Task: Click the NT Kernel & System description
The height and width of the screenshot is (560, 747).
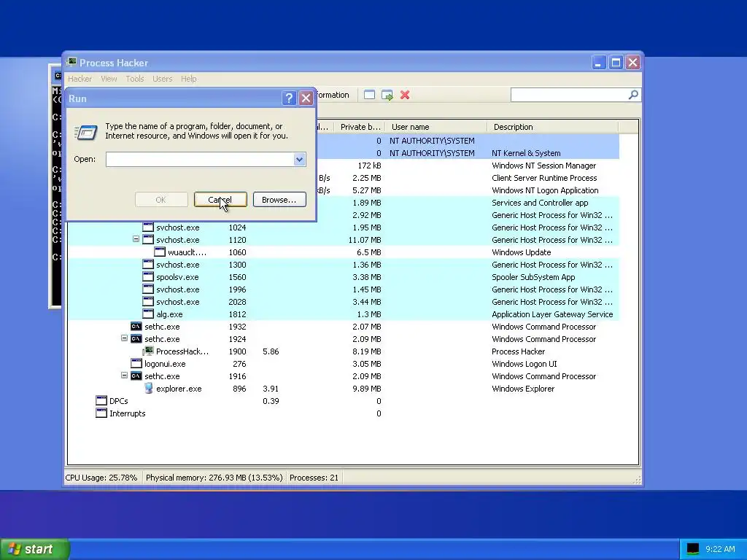Action: pos(526,153)
